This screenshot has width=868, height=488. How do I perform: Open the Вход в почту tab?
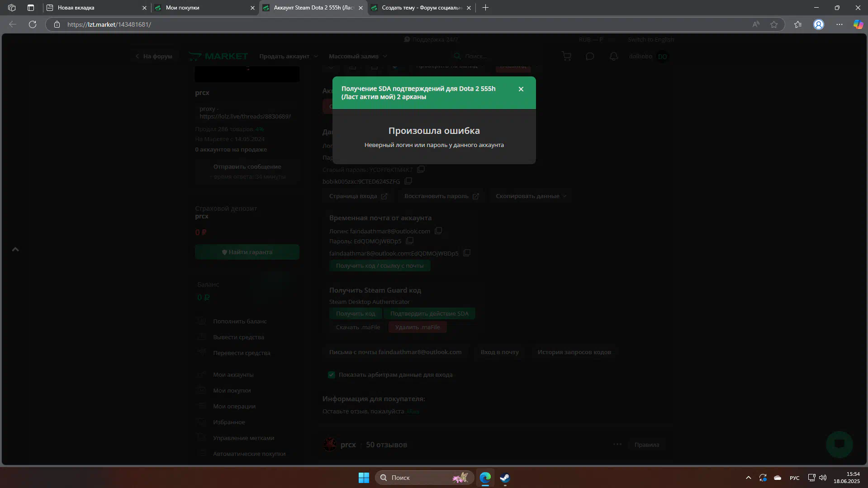point(499,352)
